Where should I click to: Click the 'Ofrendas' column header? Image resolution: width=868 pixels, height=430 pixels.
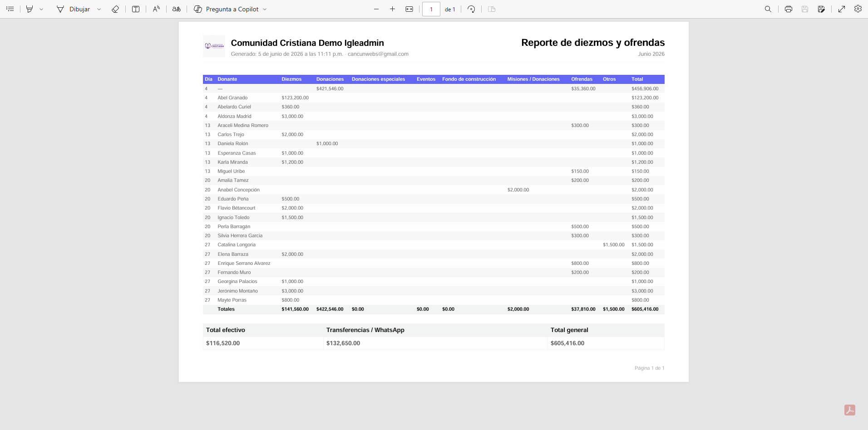tap(582, 79)
